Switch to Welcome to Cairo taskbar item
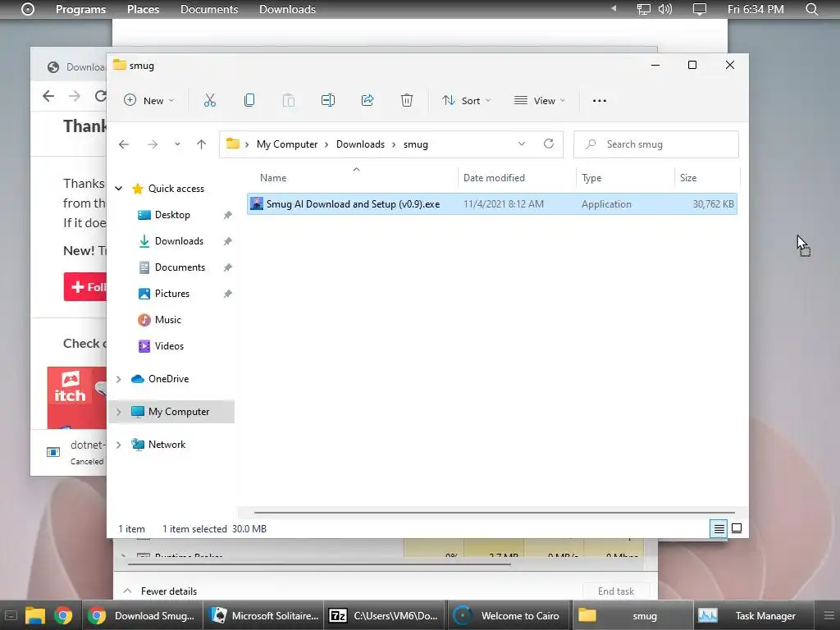The height and width of the screenshot is (630, 840). 509,615
